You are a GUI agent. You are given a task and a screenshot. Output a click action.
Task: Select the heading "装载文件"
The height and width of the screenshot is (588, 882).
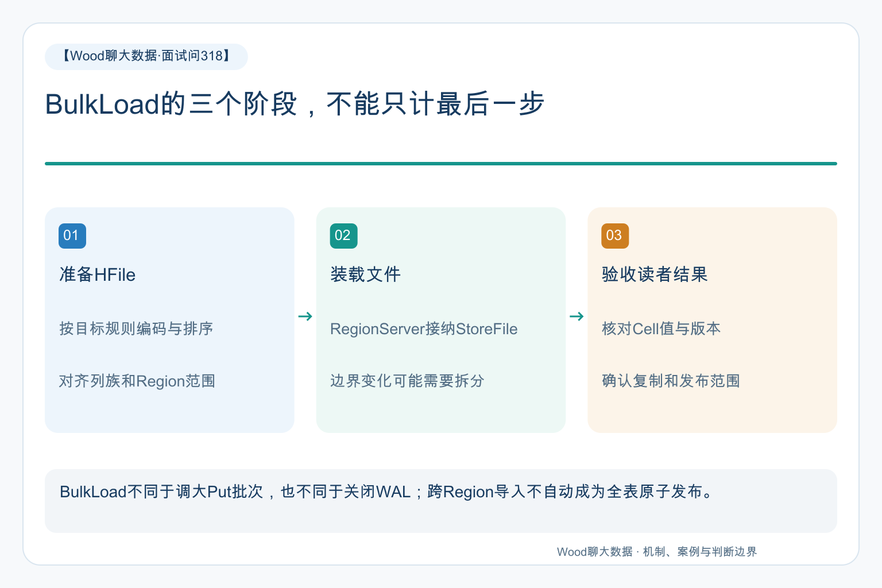pyautogui.click(x=365, y=274)
